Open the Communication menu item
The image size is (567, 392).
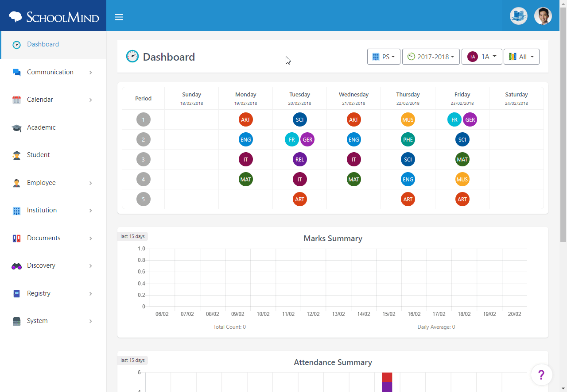[x=53, y=72]
